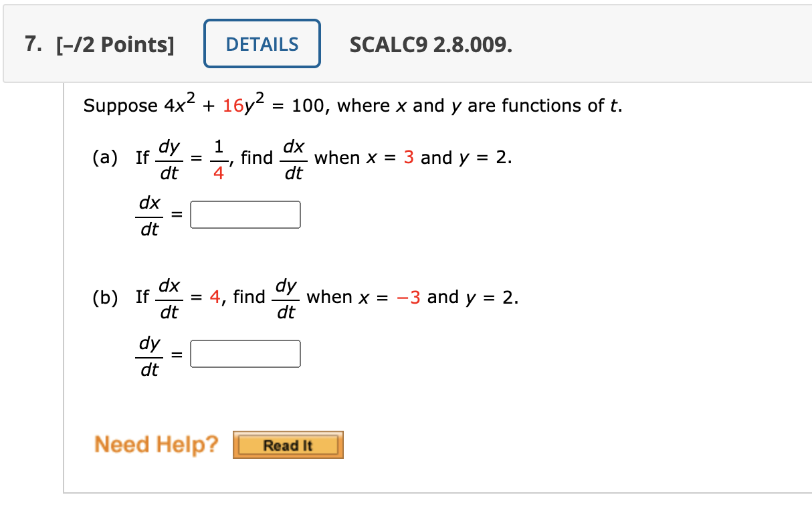This screenshot has width=812, height=511.
Task: Click the 'find dx/dt' expression in part (a)
Action: 274,158
